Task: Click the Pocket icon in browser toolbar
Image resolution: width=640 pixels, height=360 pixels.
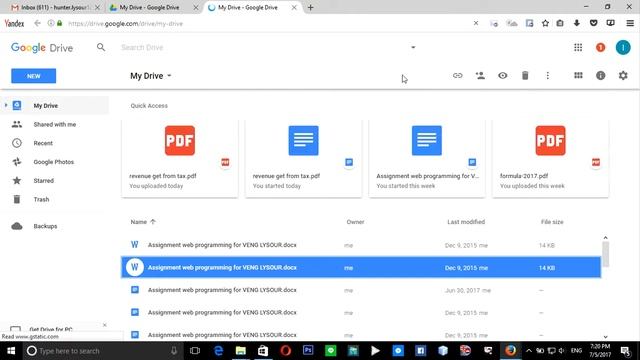Action: [593, 23]
